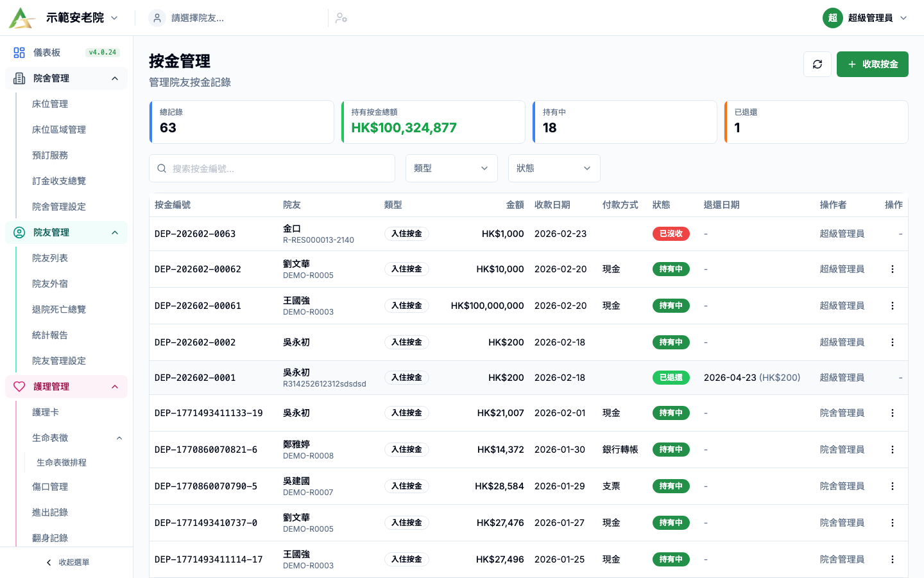Open actions menu for DEP-1771493411114-17

point(893,559)
